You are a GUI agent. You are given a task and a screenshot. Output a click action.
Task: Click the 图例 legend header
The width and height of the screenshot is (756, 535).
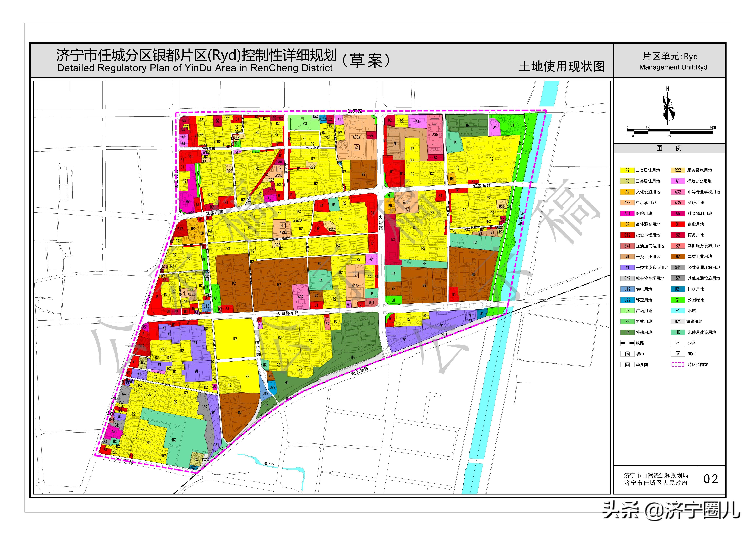pyautogui.click(x=669, y=148)
